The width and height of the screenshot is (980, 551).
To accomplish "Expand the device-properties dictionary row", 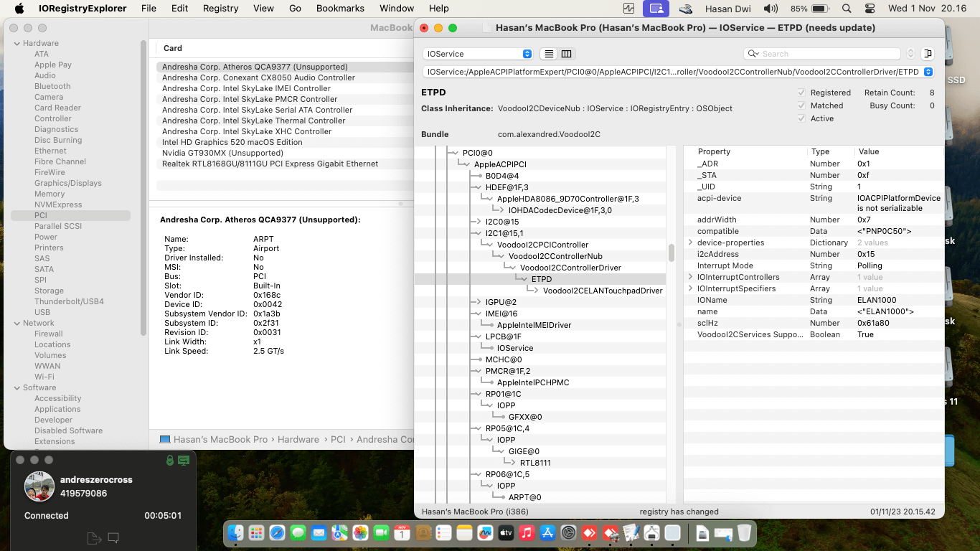I will [x=690, y=242].
